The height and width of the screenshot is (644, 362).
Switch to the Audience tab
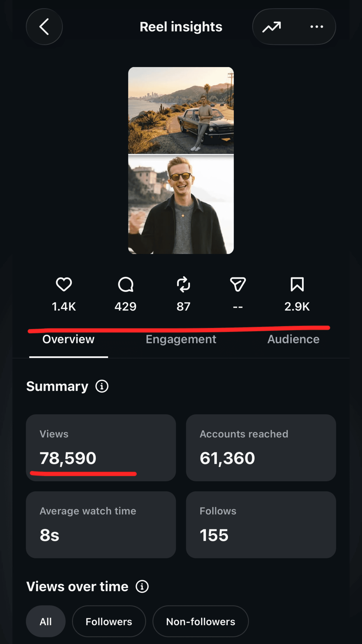point(293,339)
